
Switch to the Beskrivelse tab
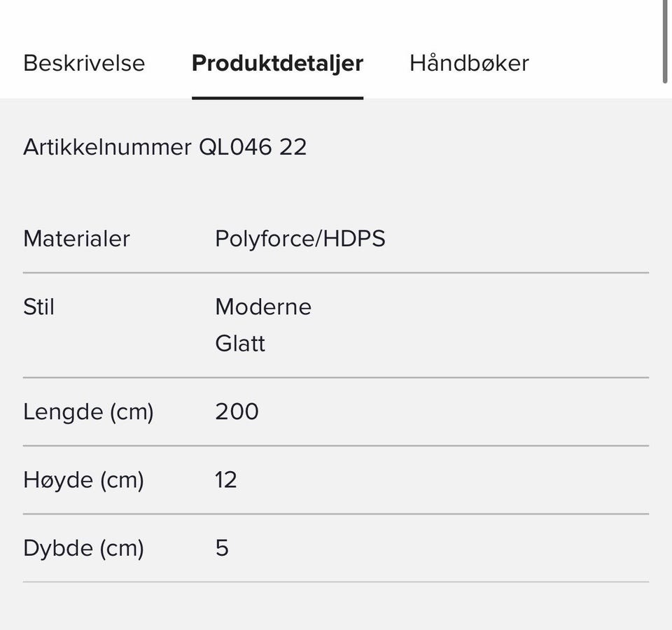84,63
